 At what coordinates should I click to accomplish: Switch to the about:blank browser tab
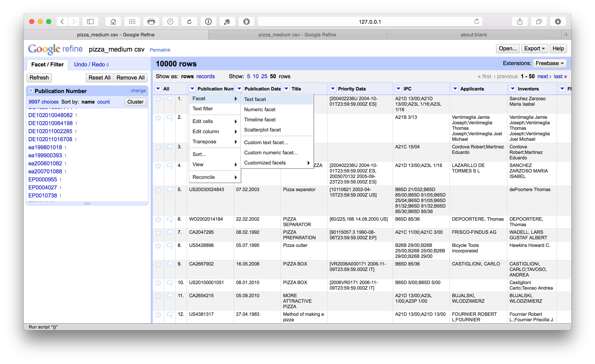[474, 34]
